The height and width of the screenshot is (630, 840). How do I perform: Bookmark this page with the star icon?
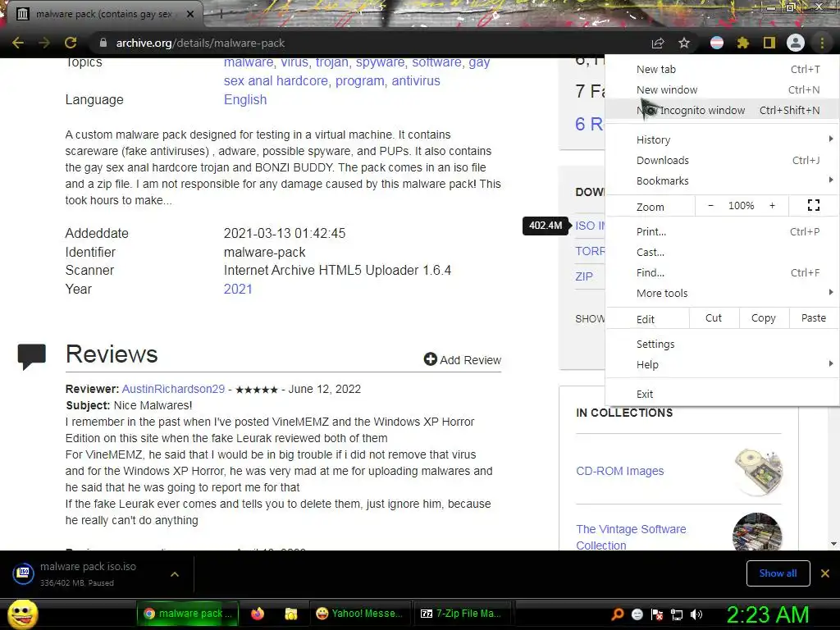tap(684, 43)
